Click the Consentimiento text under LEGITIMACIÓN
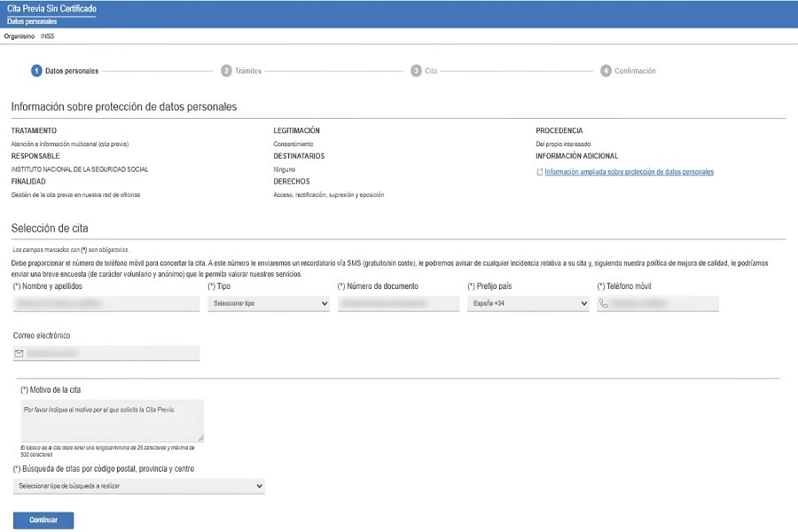Image resolution: width=798 pixels, height=532 pixels. (x=293, y=144)
